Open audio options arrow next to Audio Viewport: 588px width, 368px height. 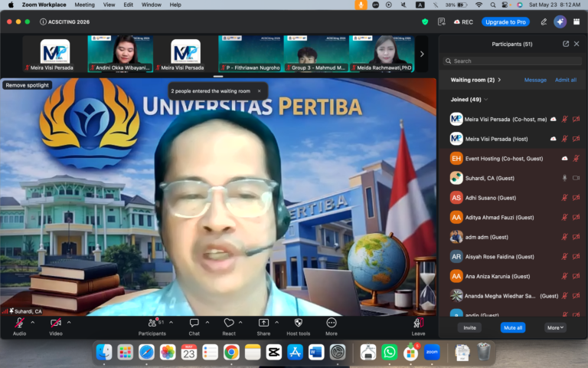(x=33, y=323)
